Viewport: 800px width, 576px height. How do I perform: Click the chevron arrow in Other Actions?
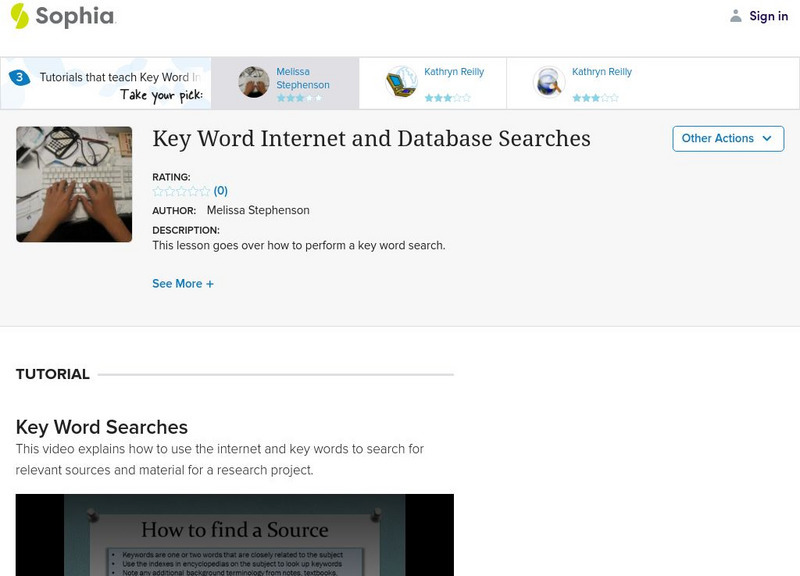(767, 139)
